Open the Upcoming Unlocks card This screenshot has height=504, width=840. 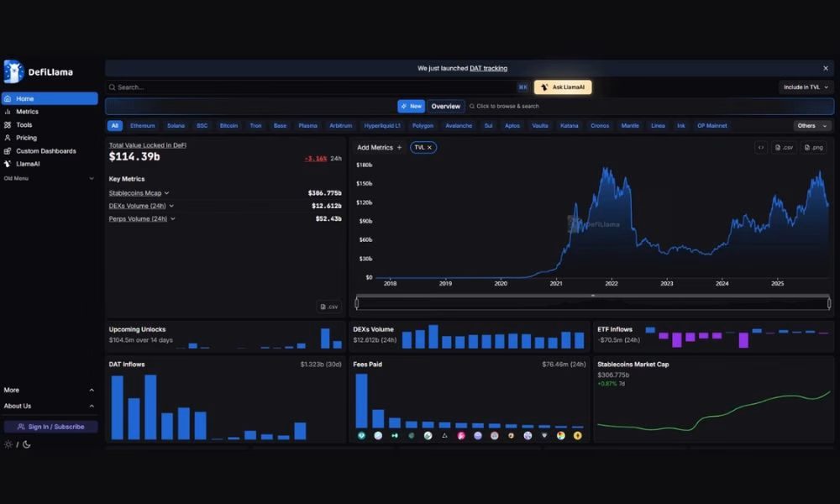click(225, 336)
